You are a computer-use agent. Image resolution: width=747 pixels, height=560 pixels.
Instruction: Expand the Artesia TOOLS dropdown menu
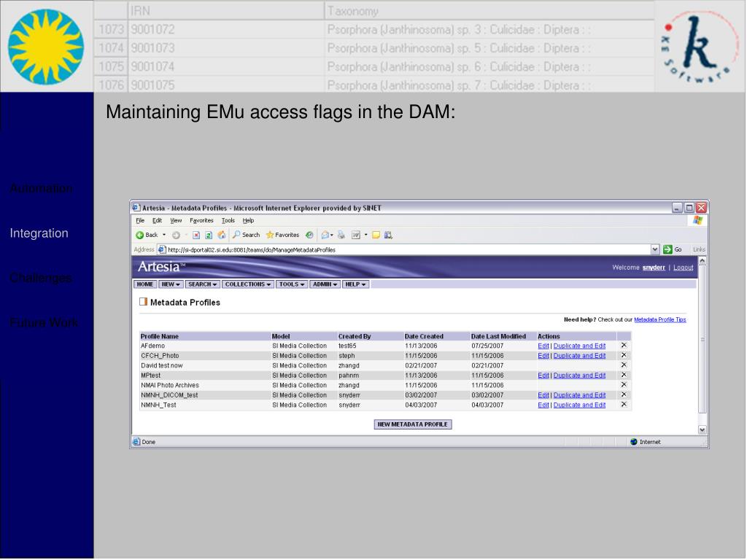292,285
